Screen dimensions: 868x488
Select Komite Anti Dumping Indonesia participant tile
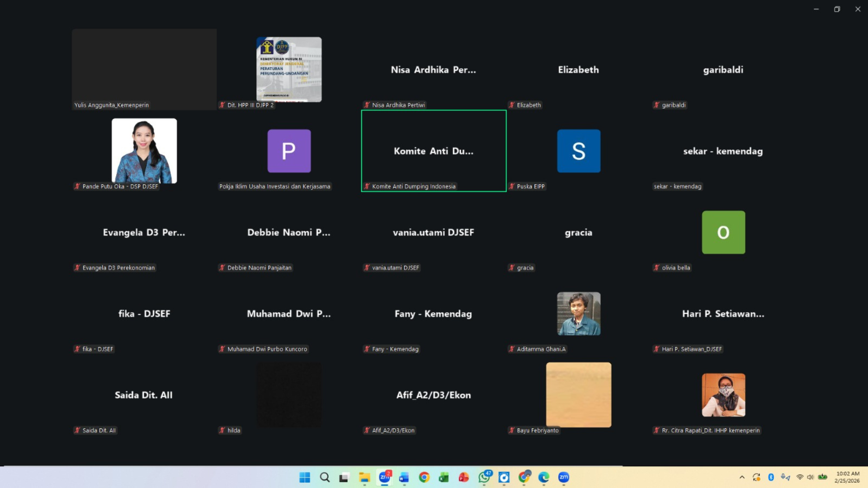click(x=434, y=151)
